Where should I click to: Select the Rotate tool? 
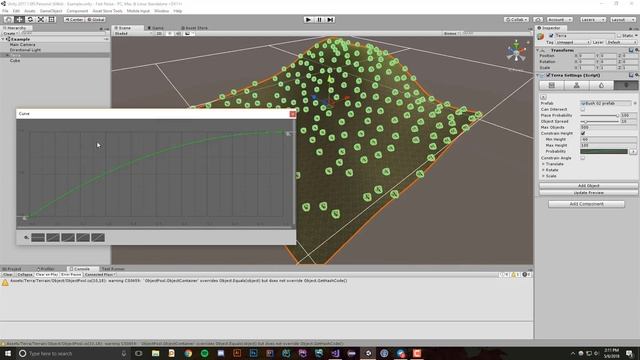pos(30,19)
